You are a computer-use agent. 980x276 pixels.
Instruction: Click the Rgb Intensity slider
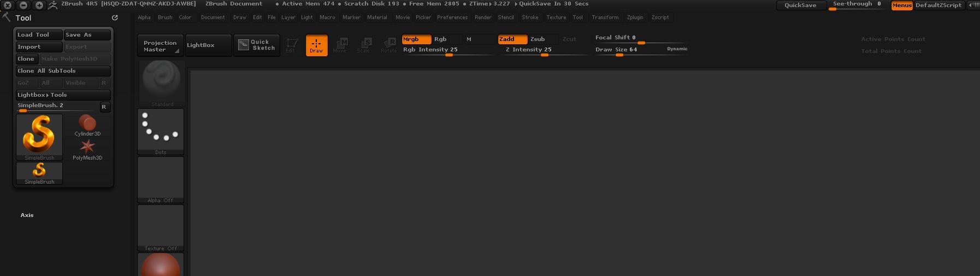click(449, 50)
